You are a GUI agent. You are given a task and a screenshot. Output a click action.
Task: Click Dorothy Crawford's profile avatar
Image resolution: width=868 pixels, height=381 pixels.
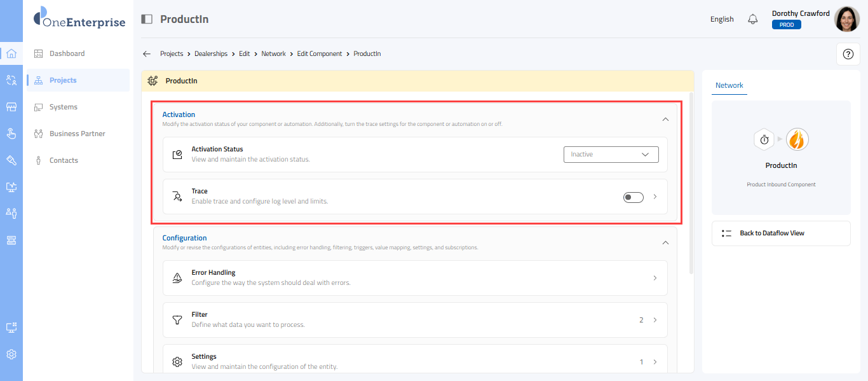pos(846,19)
